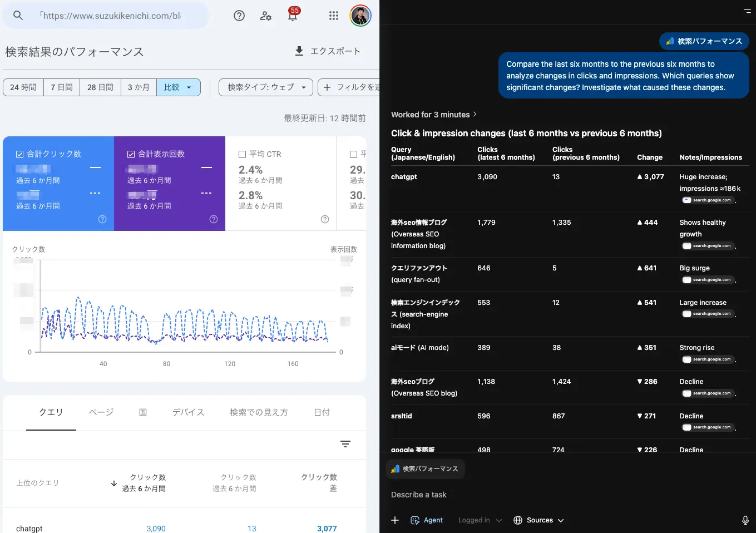Click the microphone voice input icon

745,520
